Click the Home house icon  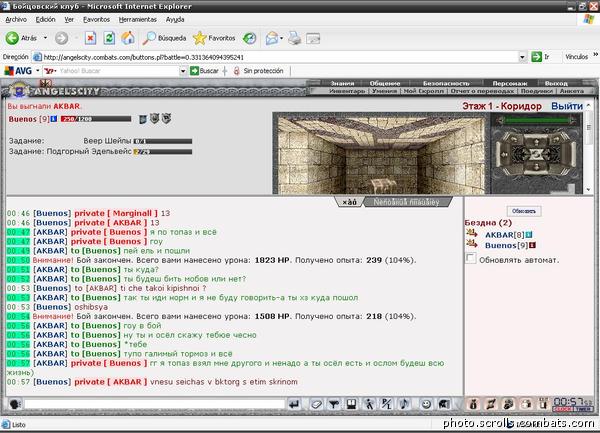pos(128,38)
